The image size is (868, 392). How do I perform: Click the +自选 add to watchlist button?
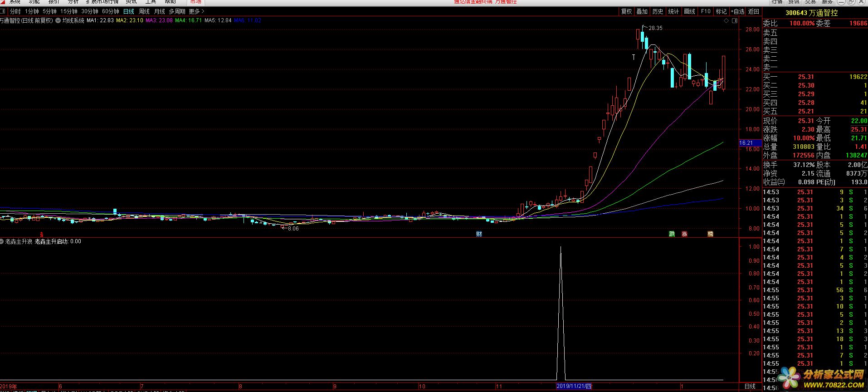(737, 11)
